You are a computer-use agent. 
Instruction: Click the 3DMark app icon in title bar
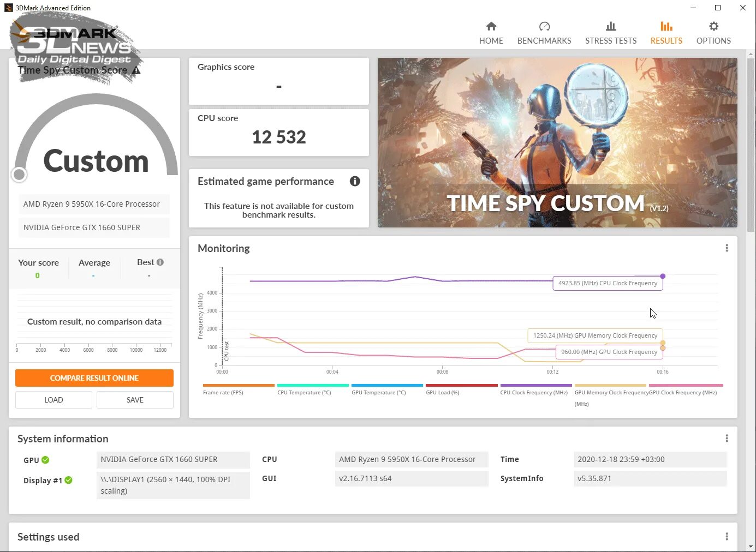pos(8,8)
